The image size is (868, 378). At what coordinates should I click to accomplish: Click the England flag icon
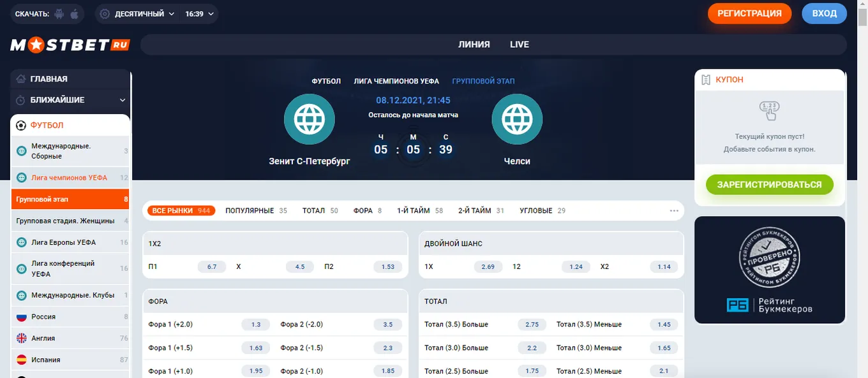point(21,338)
